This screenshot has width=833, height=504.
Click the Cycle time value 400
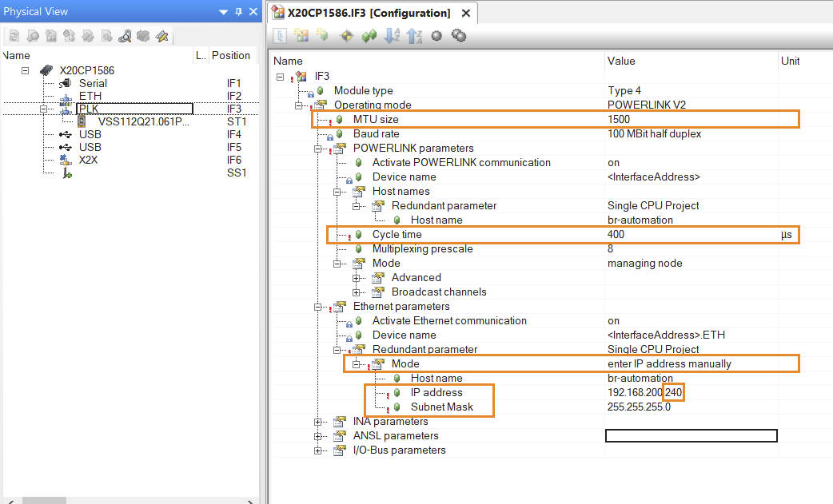click(x=616, y=234)
